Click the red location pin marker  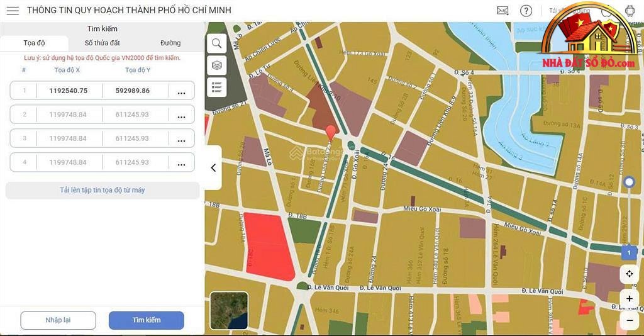tap(330, 133)
